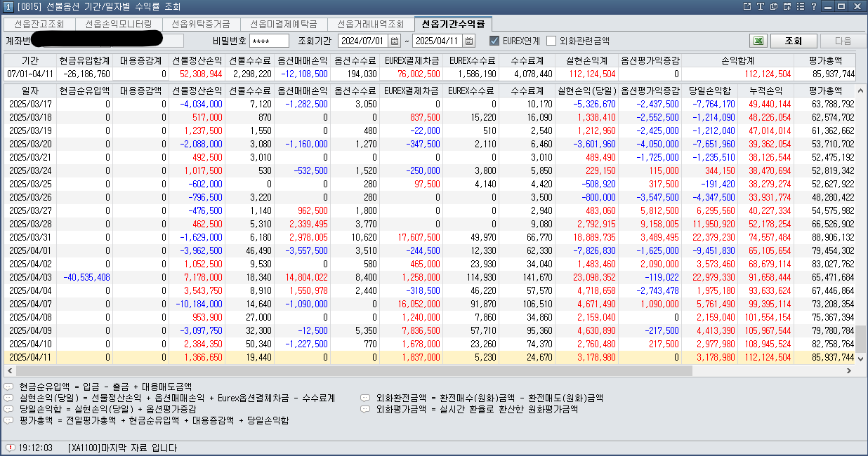This screenshot has height=456, width=868.
Task: Open the calendar for end date 2025/04/11
Action: [x=469, y=41]
